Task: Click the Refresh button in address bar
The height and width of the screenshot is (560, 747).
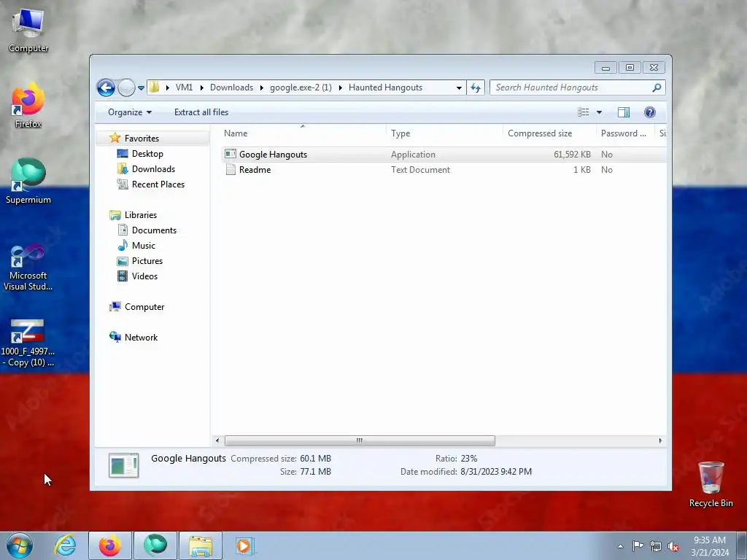Action: coord(476,87)
